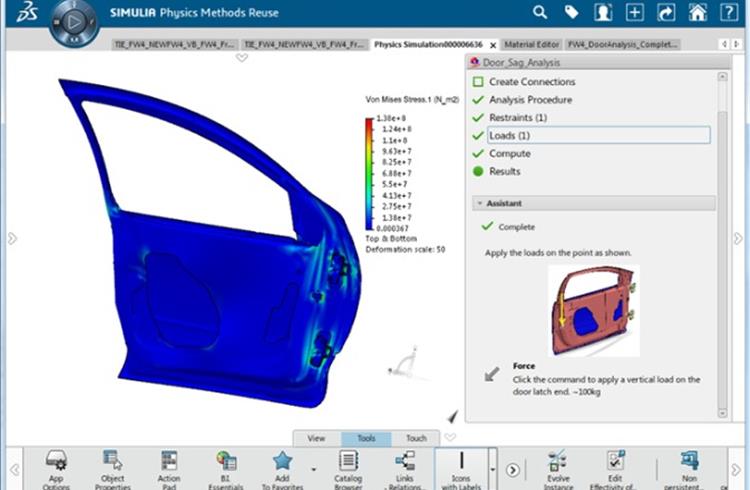The width and height of the screenshot is (750, 490).
Task: Click Add To Favorites star
Action: pos(282,470)
